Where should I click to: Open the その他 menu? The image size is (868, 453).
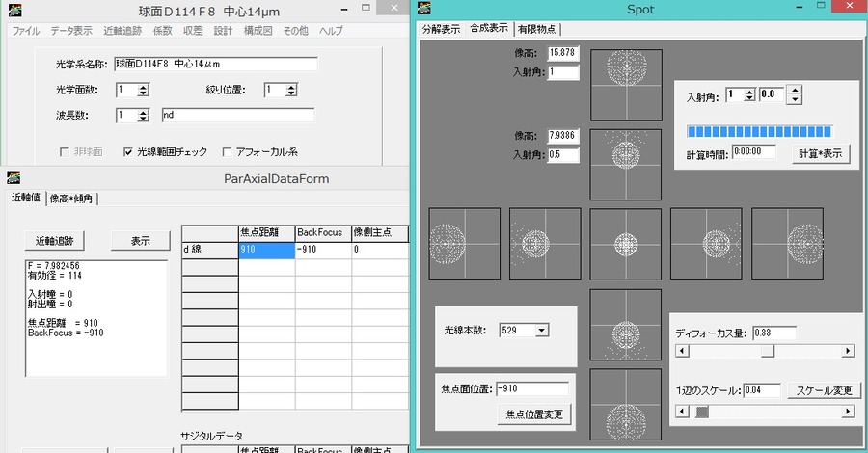coord(296,31)
